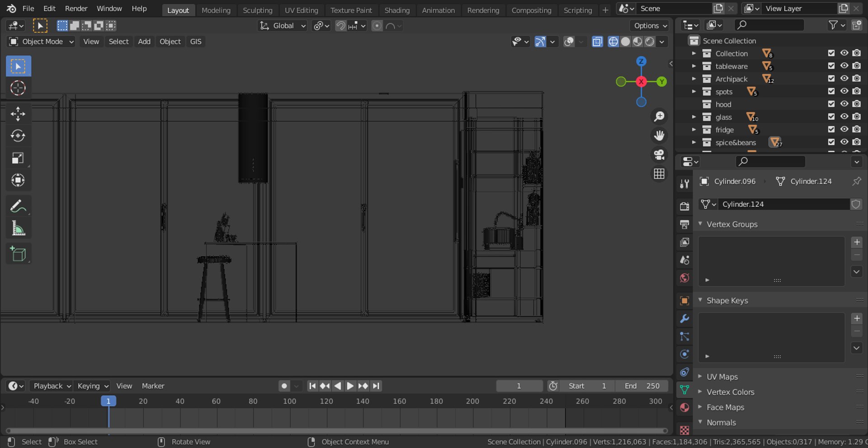
Task: Open the View Layer properties tab
Action: 684,242
